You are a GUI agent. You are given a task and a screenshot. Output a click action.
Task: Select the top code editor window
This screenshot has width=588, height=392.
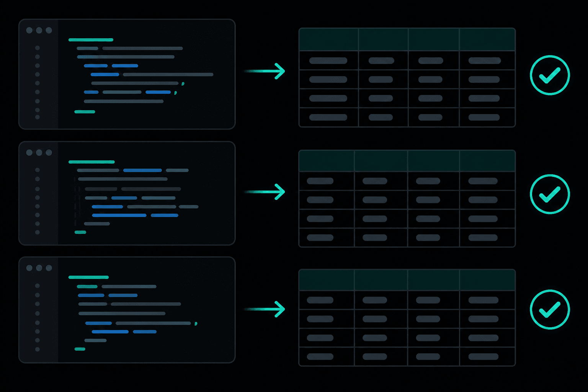click(x=127, y=74)
